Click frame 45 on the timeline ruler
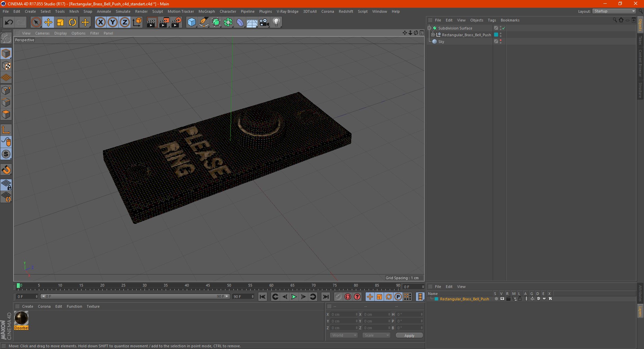Viewport: 644px width, 349px height. (x=208, y=286)
